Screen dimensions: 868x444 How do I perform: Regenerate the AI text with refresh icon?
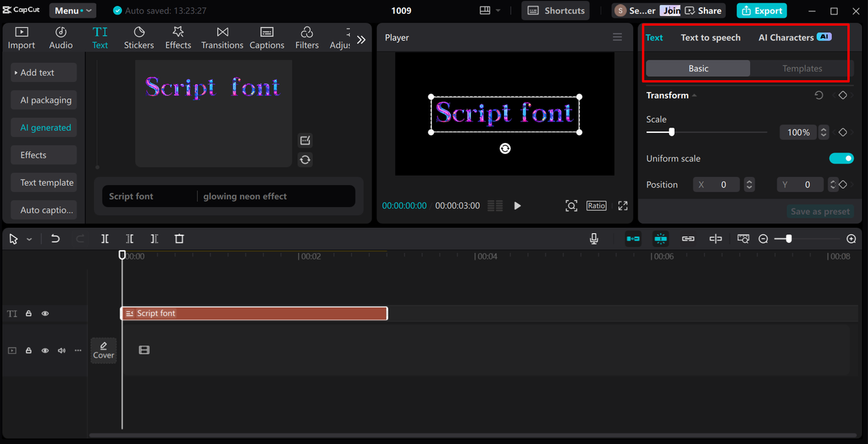click(x=305, y=159)
